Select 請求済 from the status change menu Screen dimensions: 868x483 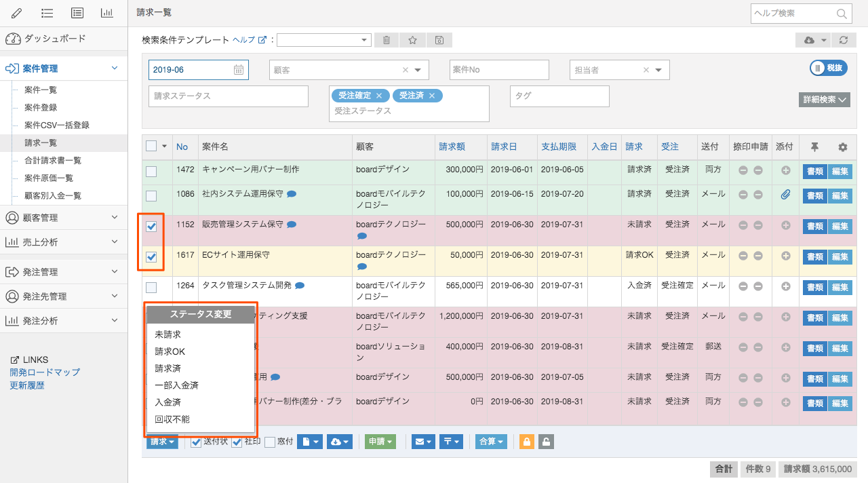coord(167,368)
